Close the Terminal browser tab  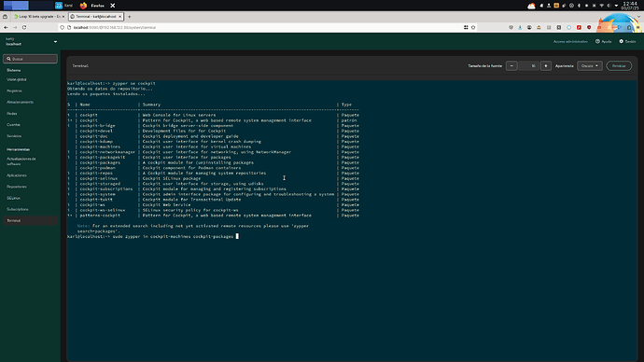[119, 17]
